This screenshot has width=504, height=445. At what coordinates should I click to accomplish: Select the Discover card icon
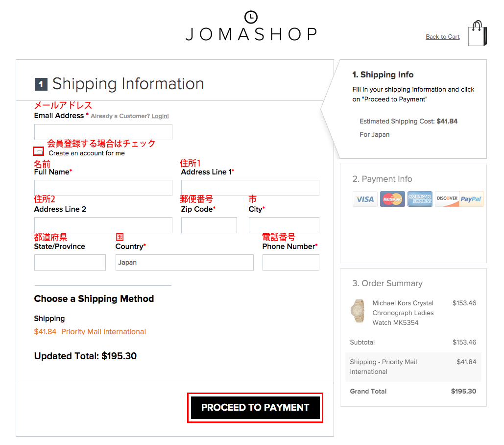click(x=447, y=199)
